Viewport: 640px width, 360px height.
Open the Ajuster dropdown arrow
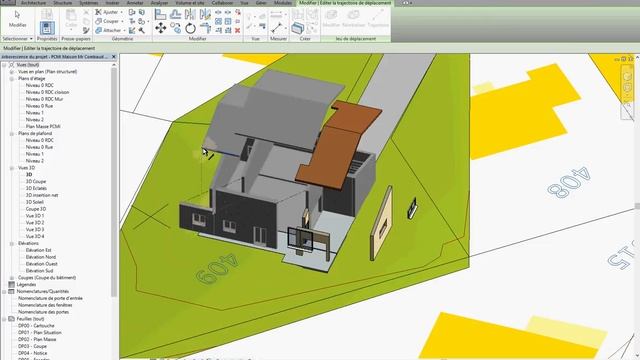click(x=122, y=12)
